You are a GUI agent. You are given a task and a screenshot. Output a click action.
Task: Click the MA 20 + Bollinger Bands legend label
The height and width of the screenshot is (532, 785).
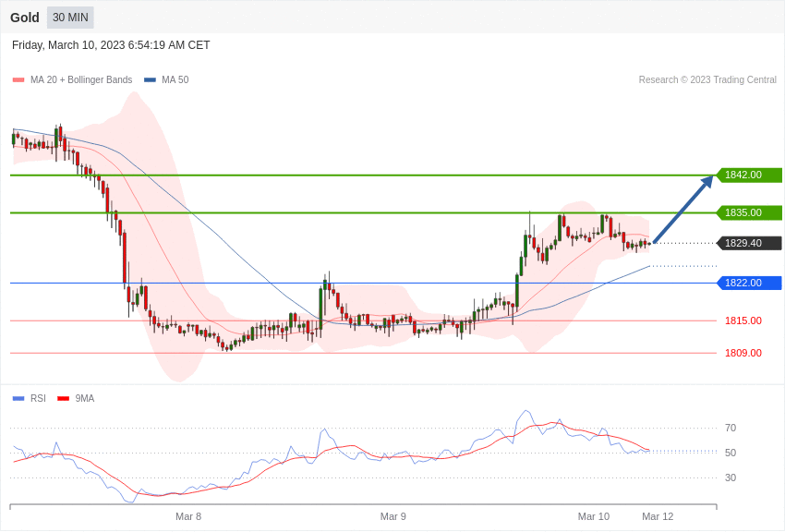coord(81,79)
